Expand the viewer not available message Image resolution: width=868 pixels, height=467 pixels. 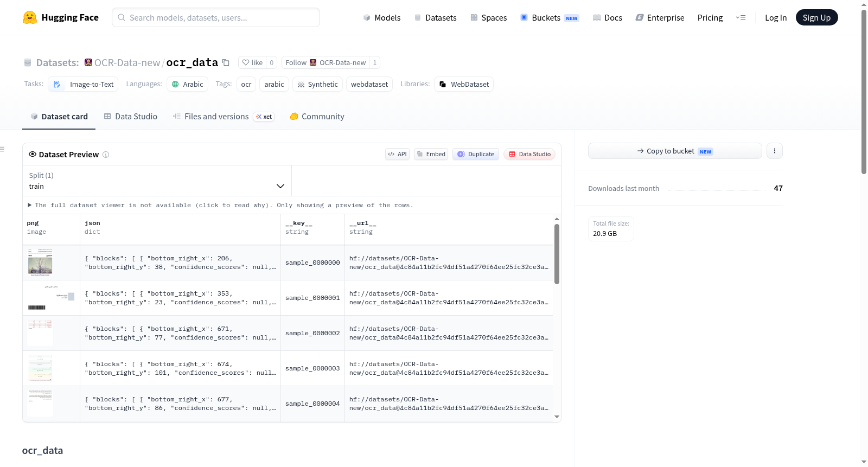coord(220,205)
